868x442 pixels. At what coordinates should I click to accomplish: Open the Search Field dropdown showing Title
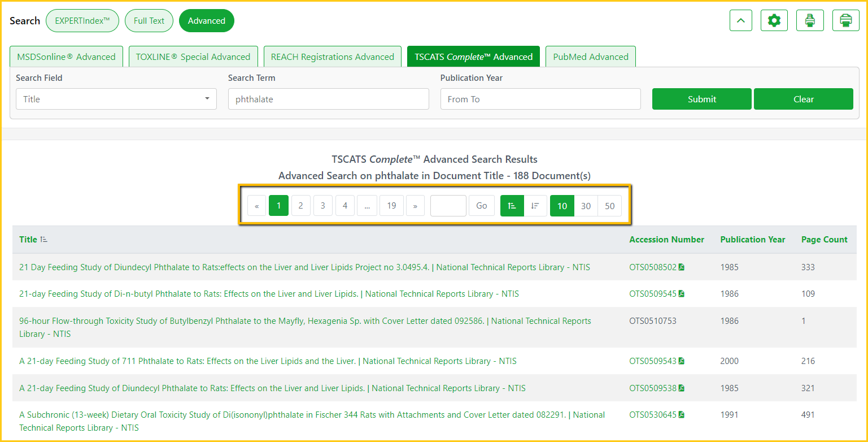tap(116, 99)
